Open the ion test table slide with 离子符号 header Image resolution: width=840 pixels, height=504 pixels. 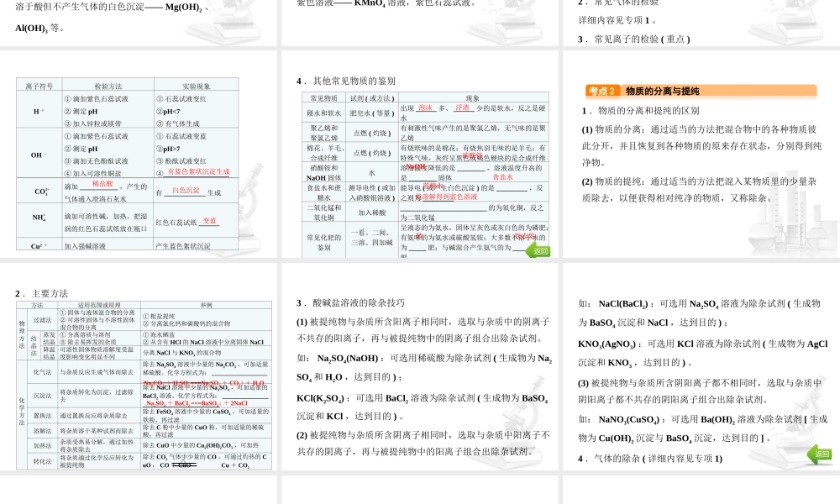(139, 155)
